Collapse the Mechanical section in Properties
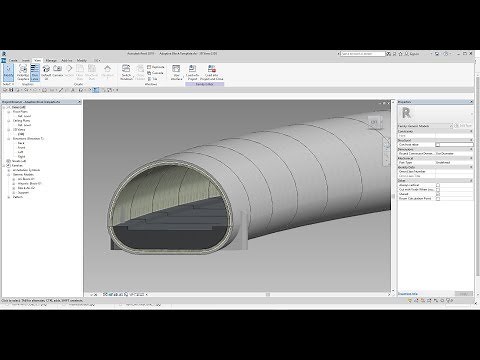This screenshot has width=480, height=360. pos(471,158)
